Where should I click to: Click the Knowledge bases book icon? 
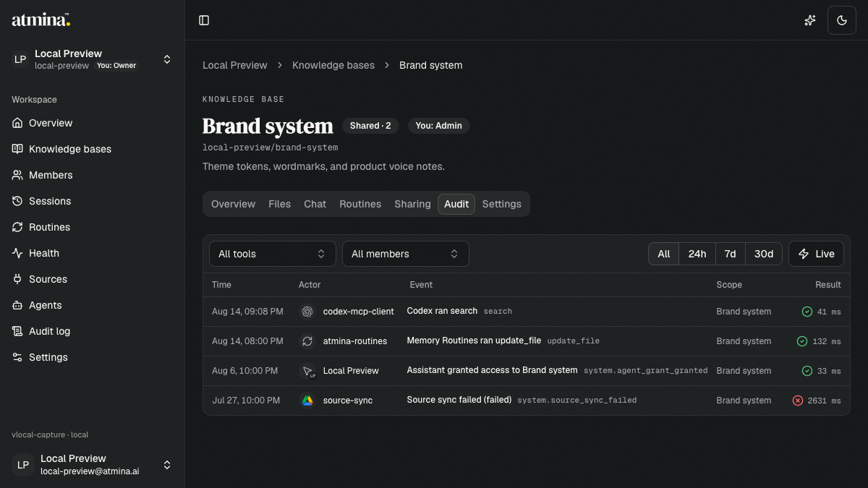click(17, 149)
